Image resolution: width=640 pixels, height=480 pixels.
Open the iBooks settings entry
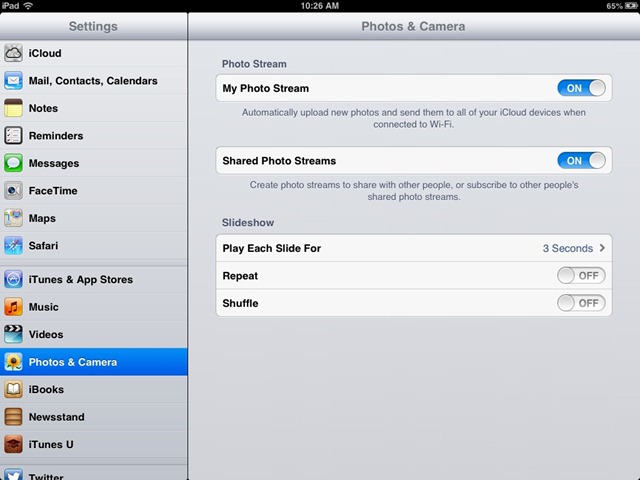point(94,389)
